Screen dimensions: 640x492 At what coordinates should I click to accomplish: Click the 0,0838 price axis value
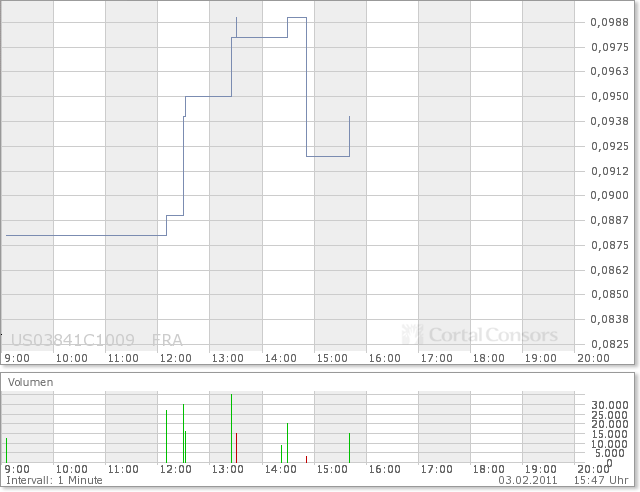(609, 319)
